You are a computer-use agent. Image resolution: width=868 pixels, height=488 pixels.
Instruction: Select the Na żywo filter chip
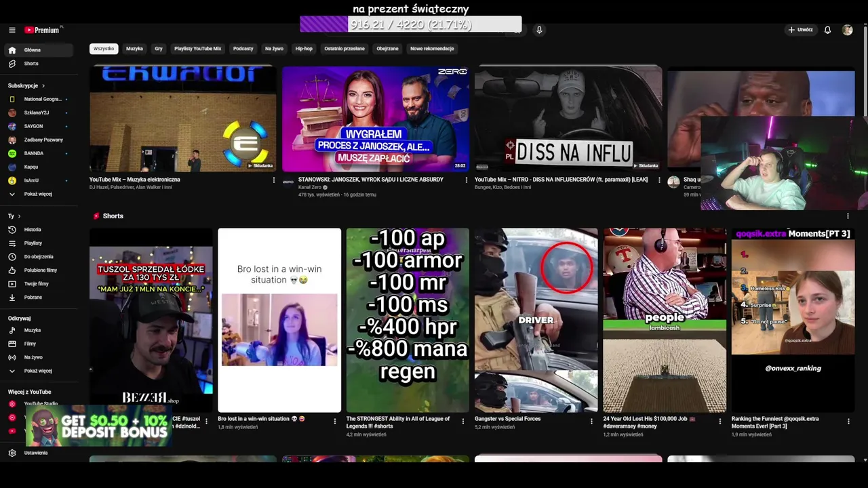274,49
